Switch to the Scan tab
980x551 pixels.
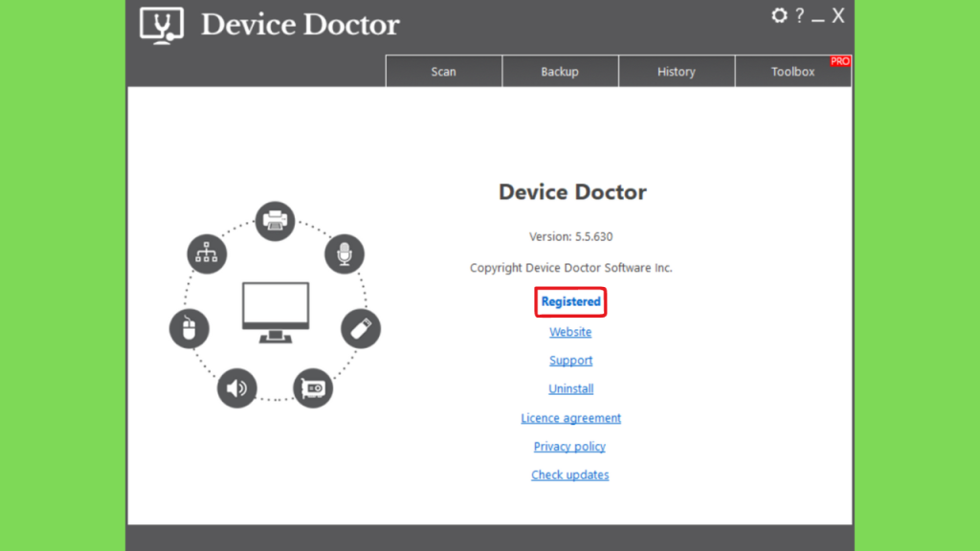click(x=444, y=71)
